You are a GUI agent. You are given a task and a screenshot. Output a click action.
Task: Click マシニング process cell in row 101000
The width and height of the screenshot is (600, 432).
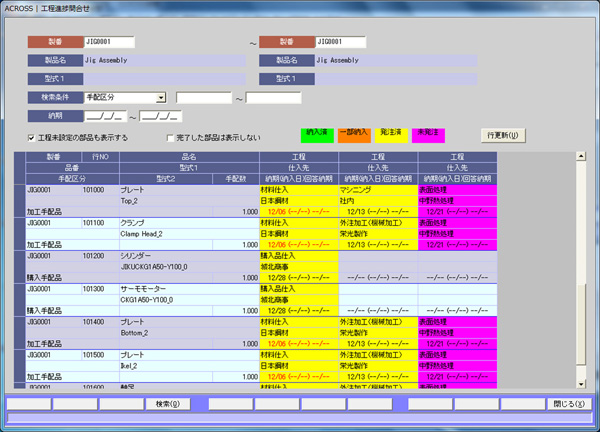pyautogui.click(x=378, y=190)
